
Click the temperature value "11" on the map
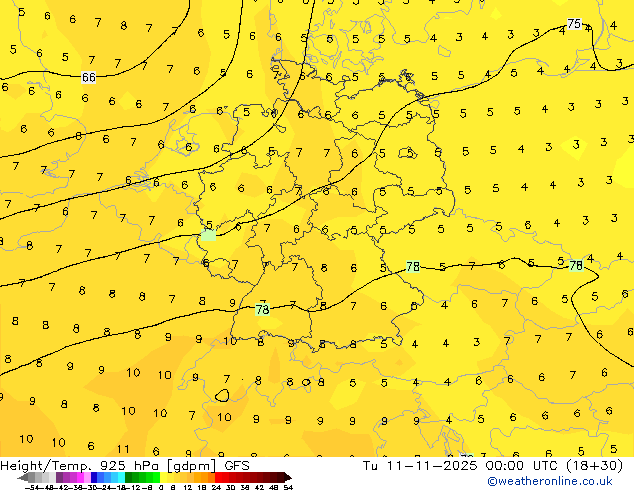pyautogui.click(x=123, y=449)
